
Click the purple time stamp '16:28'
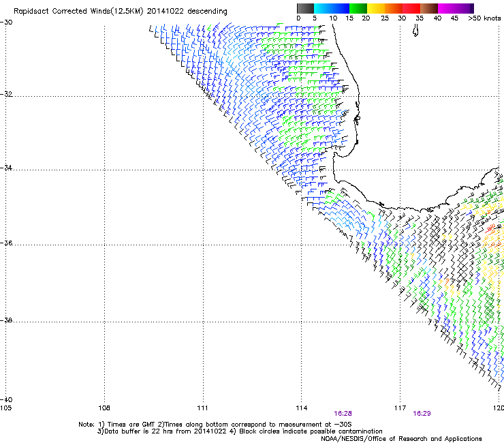click(343, 414)
